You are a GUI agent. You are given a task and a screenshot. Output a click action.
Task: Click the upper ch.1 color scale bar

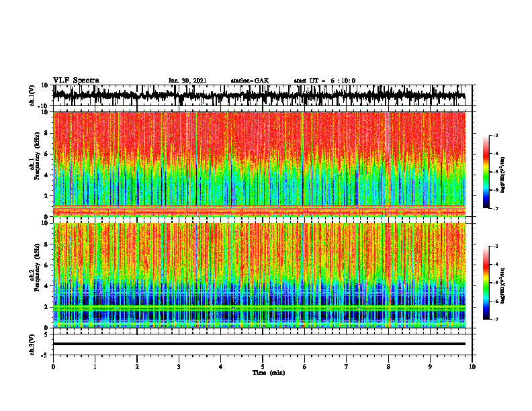pyautogui.click(x=486, y=172)
